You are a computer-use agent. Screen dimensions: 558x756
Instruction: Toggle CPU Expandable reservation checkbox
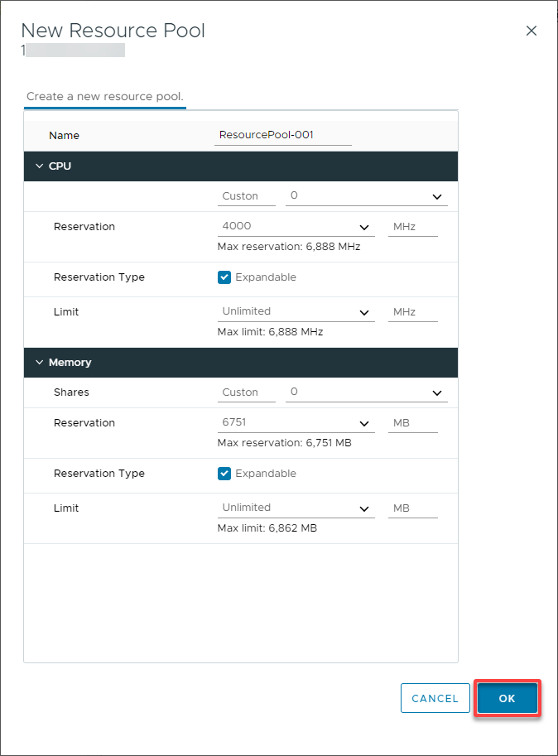224,277
